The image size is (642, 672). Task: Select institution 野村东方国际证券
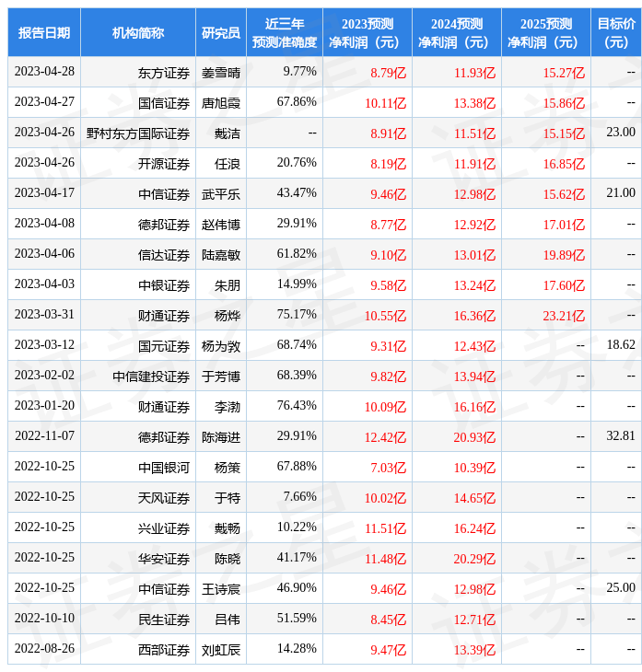point(137,133)
